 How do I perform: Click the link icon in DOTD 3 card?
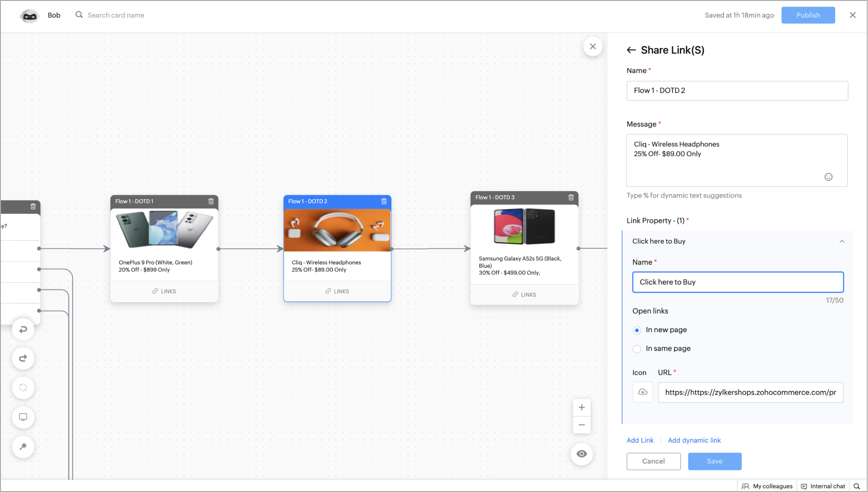point(515,294)
